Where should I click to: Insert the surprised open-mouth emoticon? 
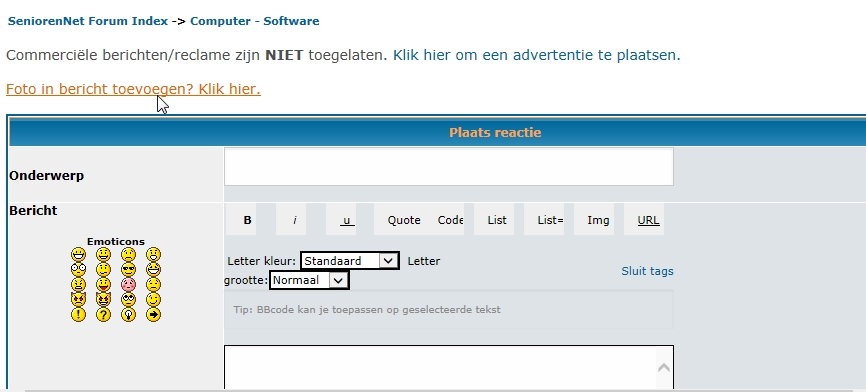[154, 255]
